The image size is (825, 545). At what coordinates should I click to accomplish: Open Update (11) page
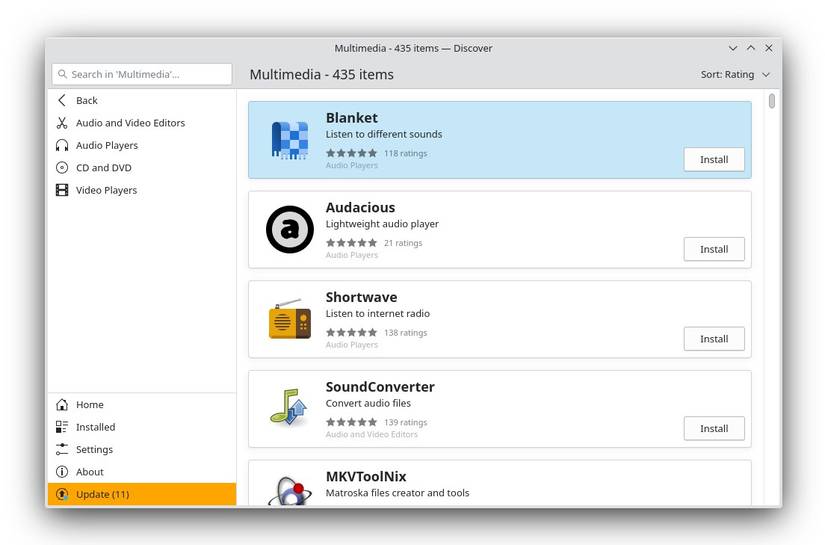click(142, 494)
